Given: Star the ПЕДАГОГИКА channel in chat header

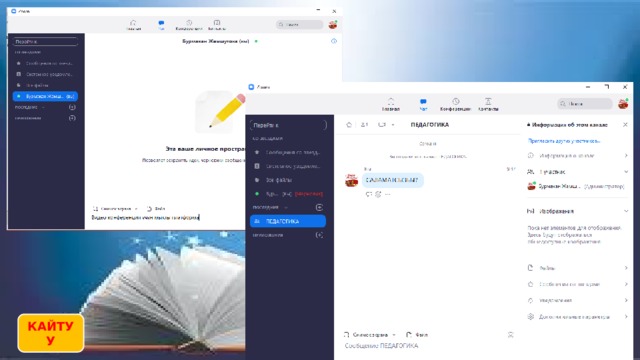Looking at the screenshot, I should tap(349, 124).
